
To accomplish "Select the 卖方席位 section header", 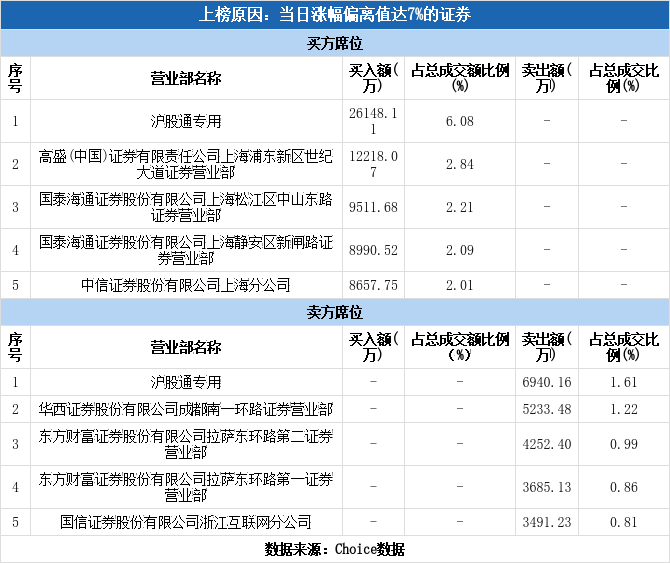I will tap(335, 312).
